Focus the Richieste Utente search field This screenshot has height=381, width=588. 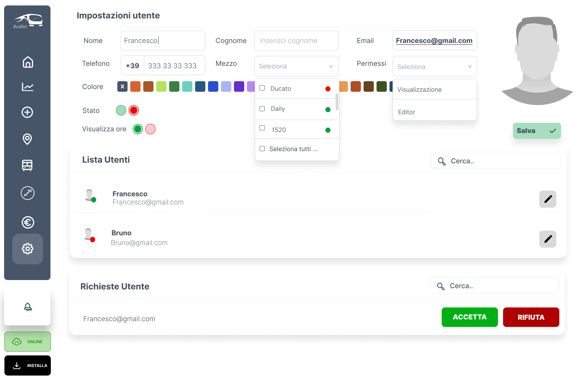(495, 285)
